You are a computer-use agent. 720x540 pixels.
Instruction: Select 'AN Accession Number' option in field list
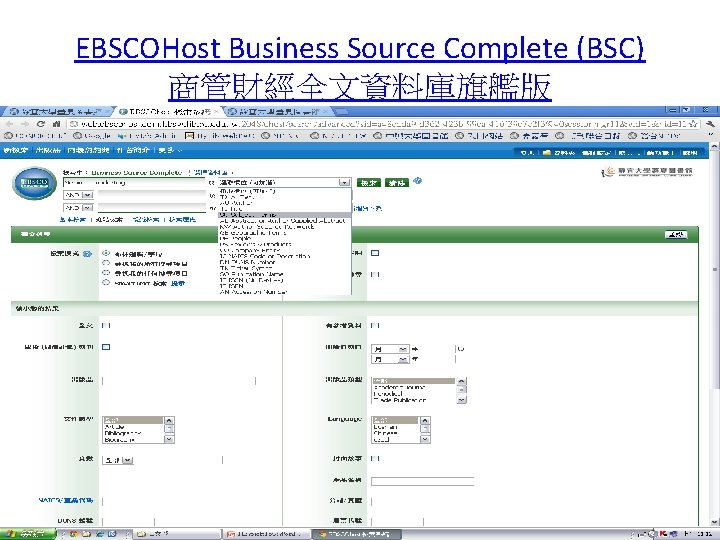(285, 292)
